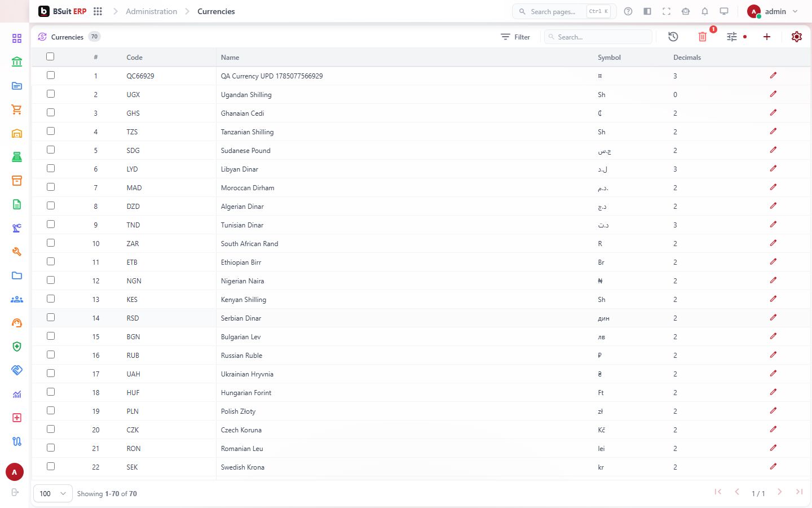Open the history clock icon
Image resolution: width=812 pixels, height=508 pixels.
(673, 37)
